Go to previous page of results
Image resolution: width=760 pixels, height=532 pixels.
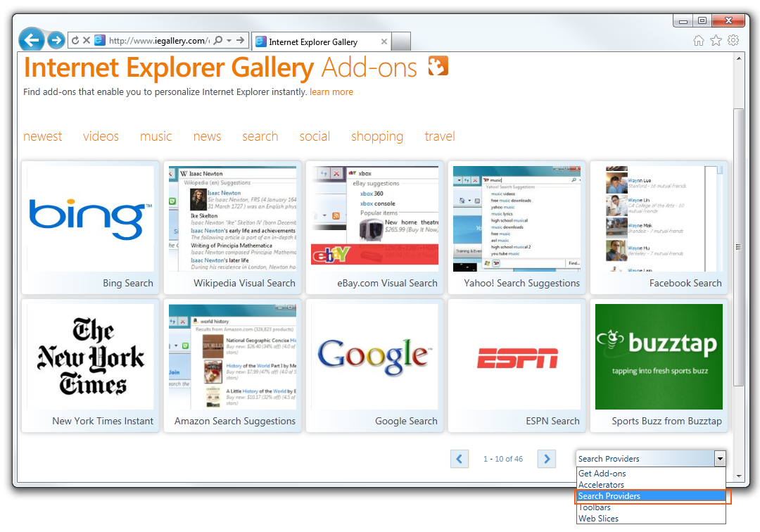[x=460, y=459]
